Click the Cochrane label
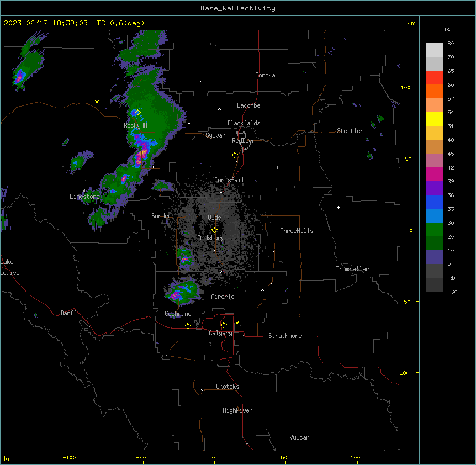Screen dimensions: 476x465 (178, 314)
